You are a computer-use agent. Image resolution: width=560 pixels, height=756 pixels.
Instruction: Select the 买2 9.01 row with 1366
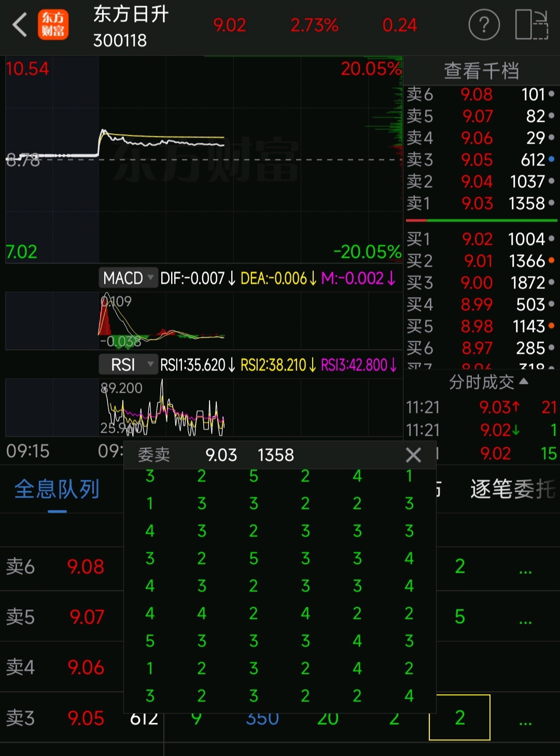tap(481, 261)
